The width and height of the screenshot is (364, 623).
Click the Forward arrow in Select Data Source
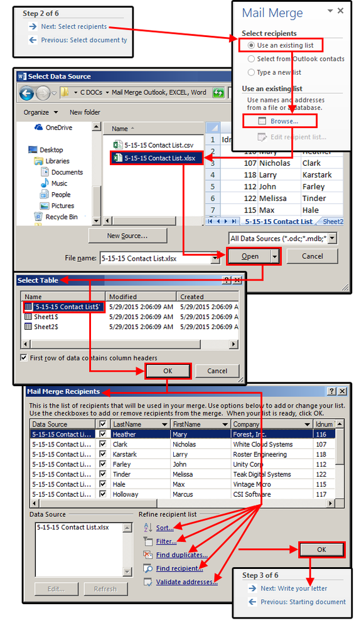pyautogui.click(x=43, y=94)
